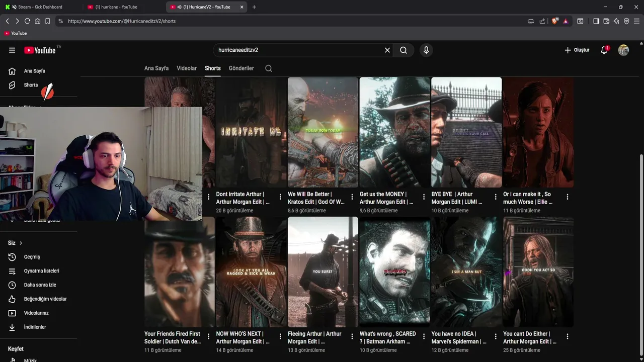Open the account avatar menu

[x=623, y=50]
